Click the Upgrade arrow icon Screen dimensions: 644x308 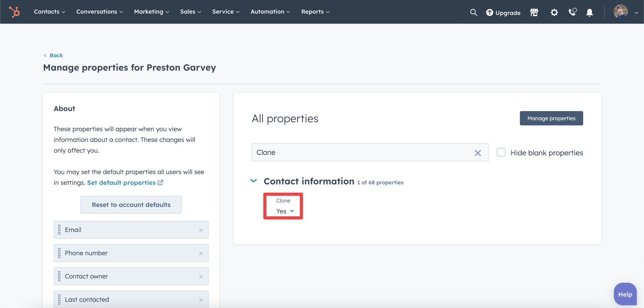click(489, 12)
